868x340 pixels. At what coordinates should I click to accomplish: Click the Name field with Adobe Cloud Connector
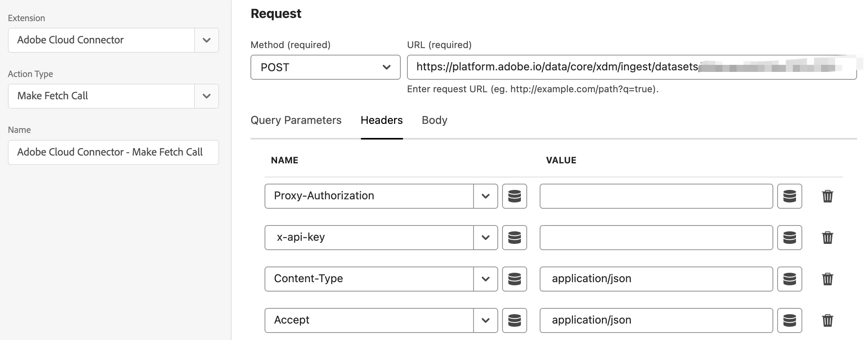113,152
